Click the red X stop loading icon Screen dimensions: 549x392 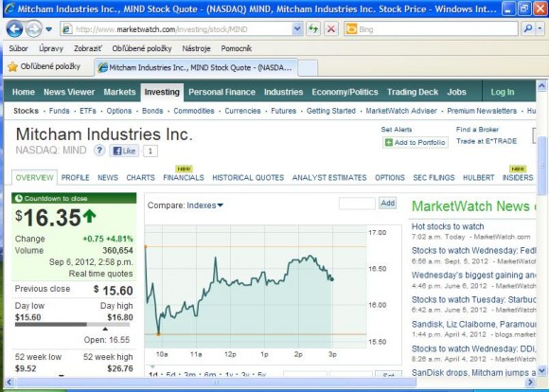(x=331, y=29)
